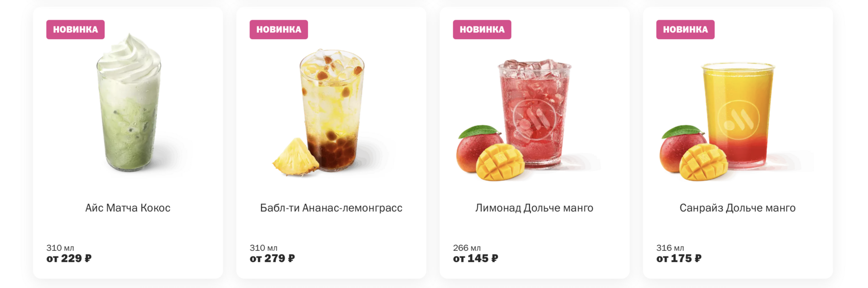Select the Лимонад Дольче манго title
Viewport: 868px width, 288px height.
click(534, 208)
